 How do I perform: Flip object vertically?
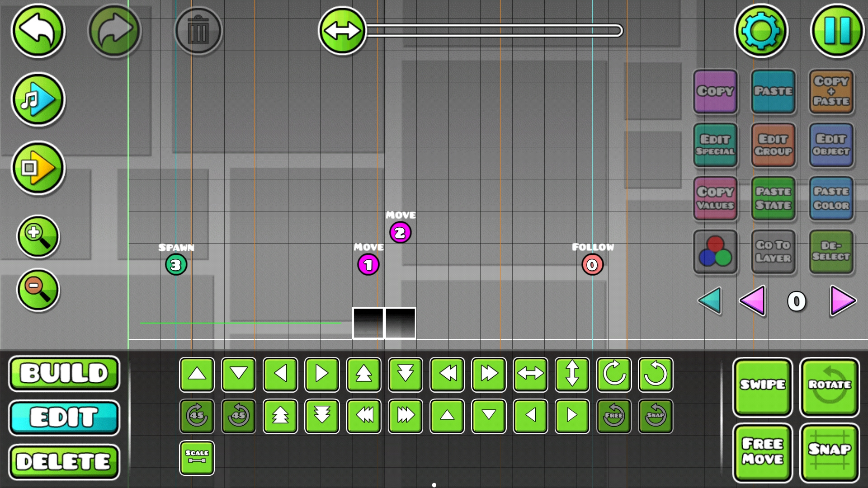pyautogui.click(x=572, y=374)
